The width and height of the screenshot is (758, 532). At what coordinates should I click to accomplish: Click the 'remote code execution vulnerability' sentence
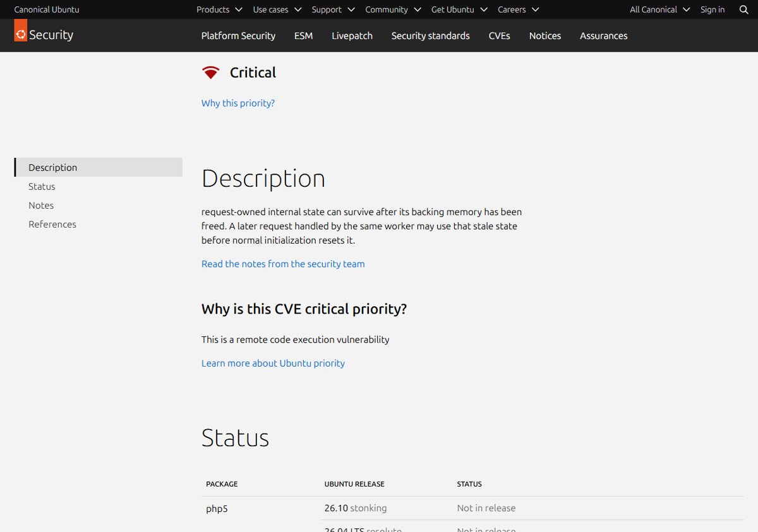[x=295, y=340]
